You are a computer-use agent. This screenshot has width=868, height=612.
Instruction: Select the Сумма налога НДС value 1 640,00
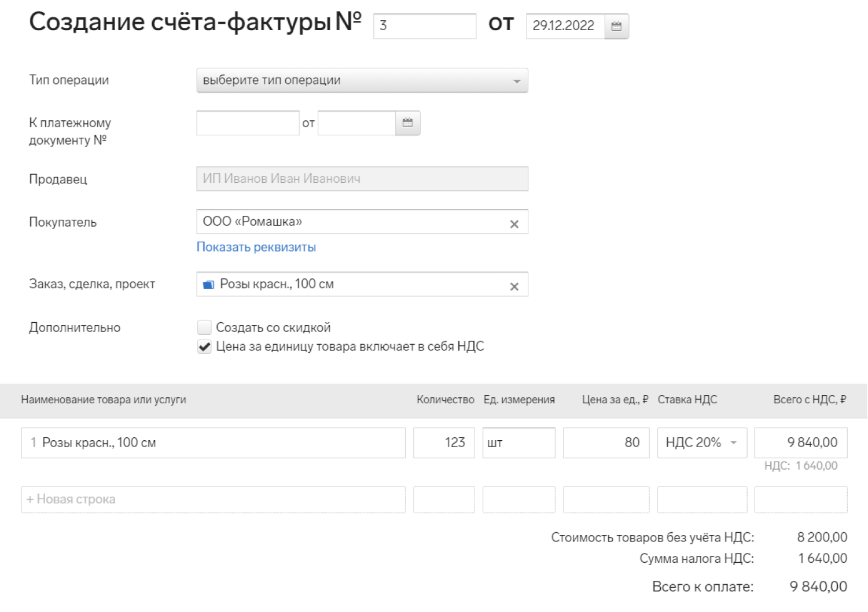823,559
